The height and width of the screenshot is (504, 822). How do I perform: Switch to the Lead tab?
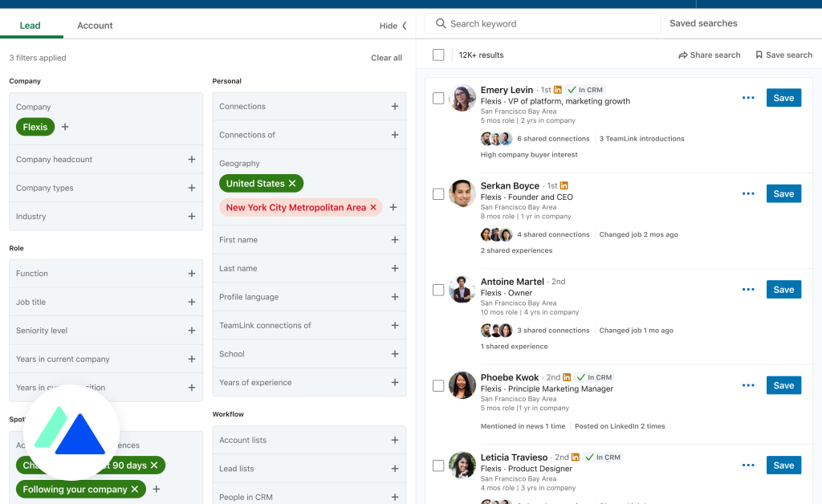tap(30, 25)
